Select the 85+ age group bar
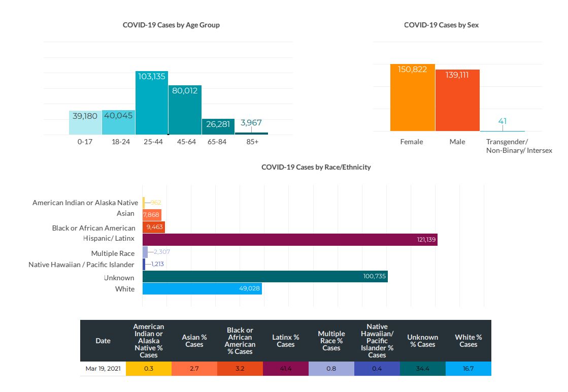568x392 pixels. coord(251,133)
